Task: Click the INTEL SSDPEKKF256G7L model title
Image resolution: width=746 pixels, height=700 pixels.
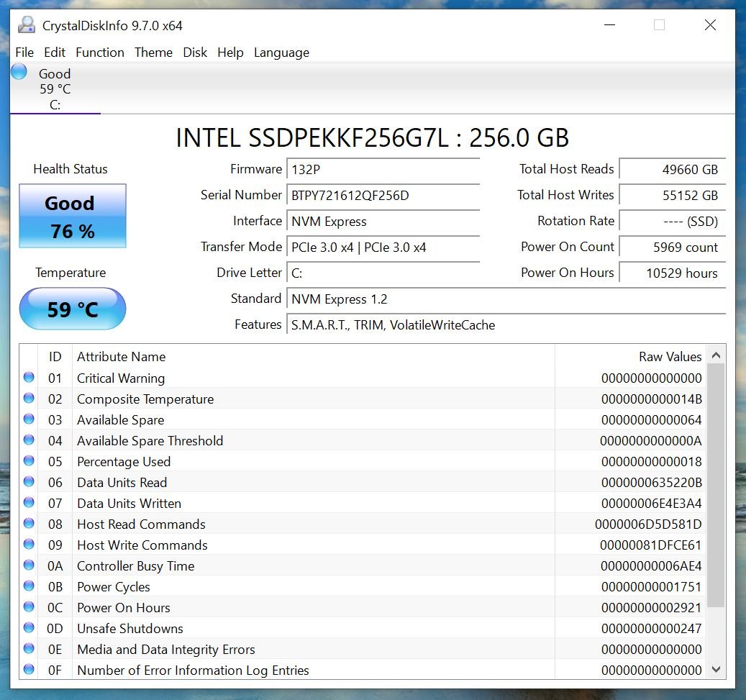Action: pyautogui.click(x=373, y=138)
